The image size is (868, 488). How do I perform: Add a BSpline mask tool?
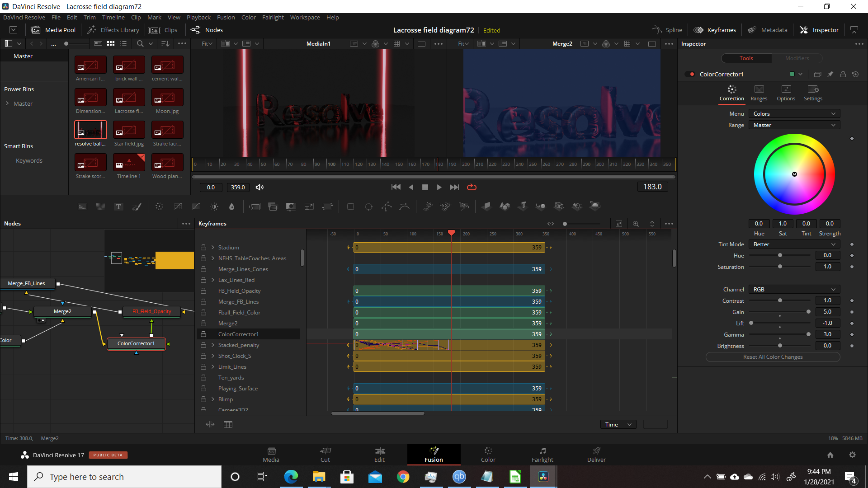[x=405, y=206]
